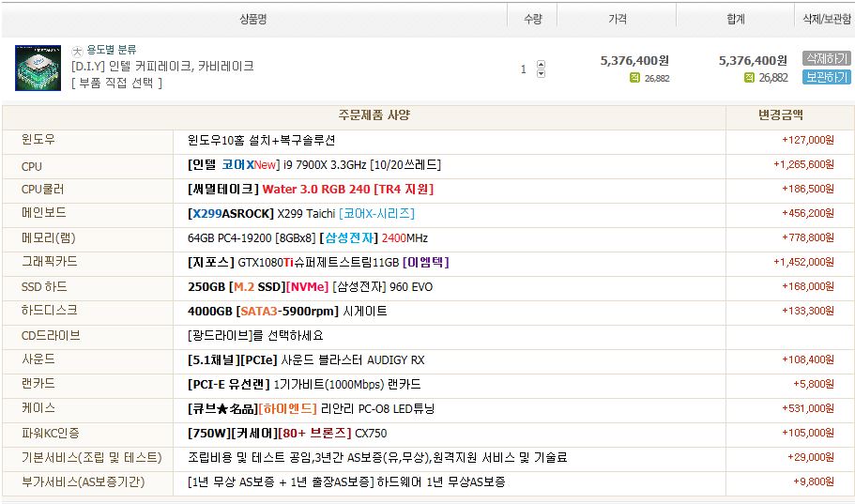Click the 부품 직접 선택 text
The height and width of the screenshot is (504, 855).
[x=116, y=83]
